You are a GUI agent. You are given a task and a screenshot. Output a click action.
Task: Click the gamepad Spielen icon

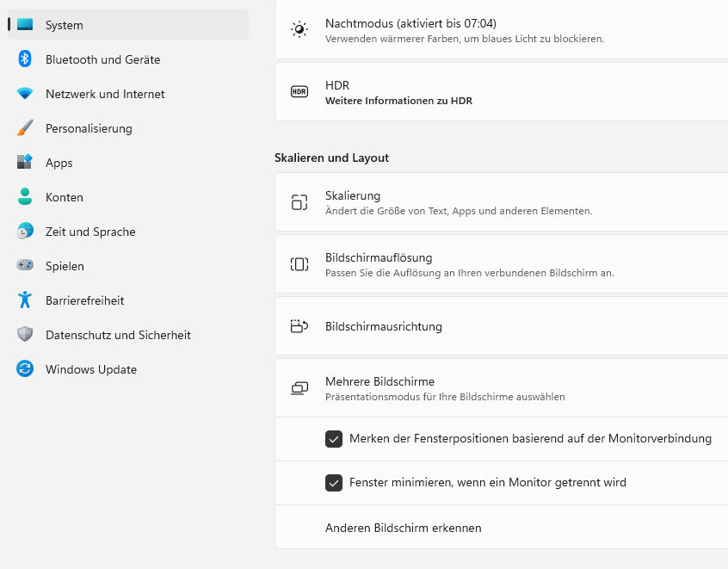pyautogui.click(x=25, y=265)
